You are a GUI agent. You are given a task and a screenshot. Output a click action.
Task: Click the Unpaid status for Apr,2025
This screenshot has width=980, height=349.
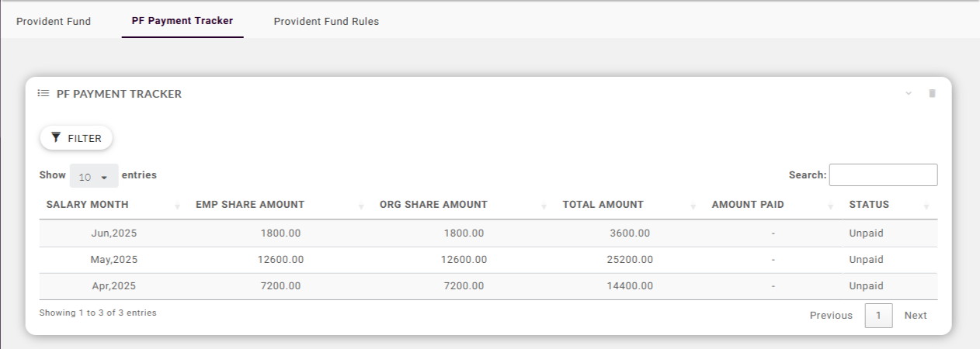(x=866, y=286)
